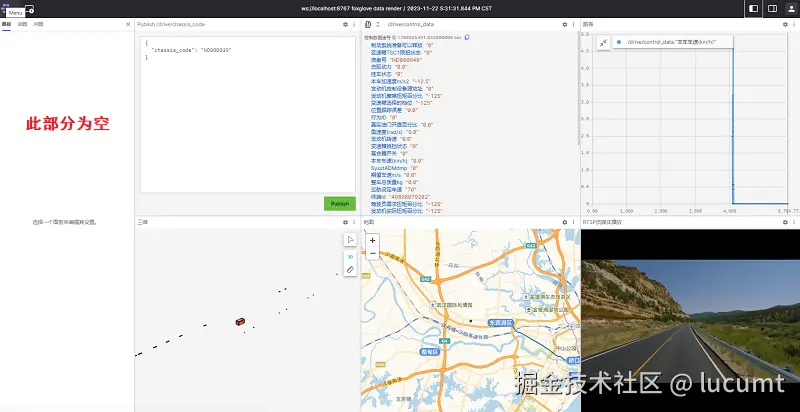Screen dimensions: 800x412
Task: Open the Foxglove app Menu logo
Action: pos(7,6)
